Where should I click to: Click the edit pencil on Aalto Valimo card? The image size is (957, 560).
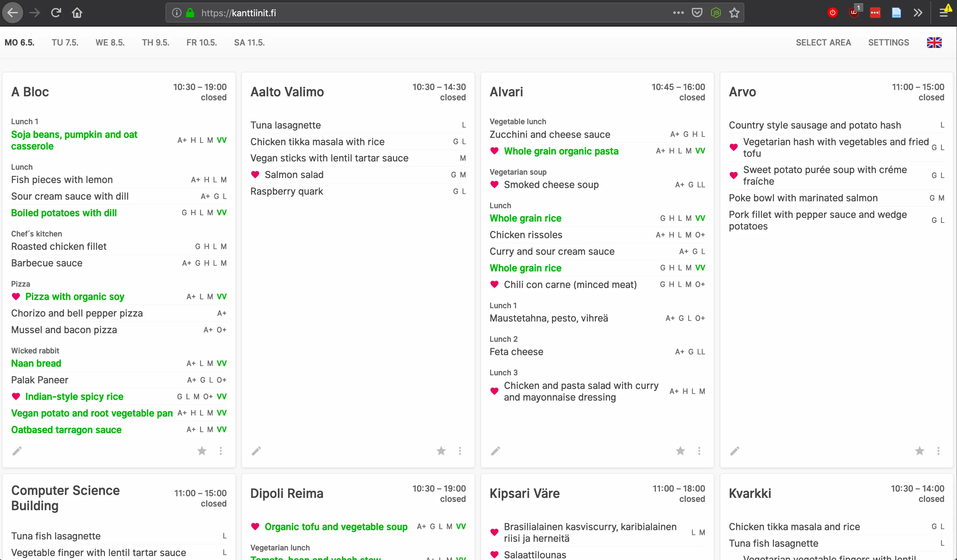[256, 451]
